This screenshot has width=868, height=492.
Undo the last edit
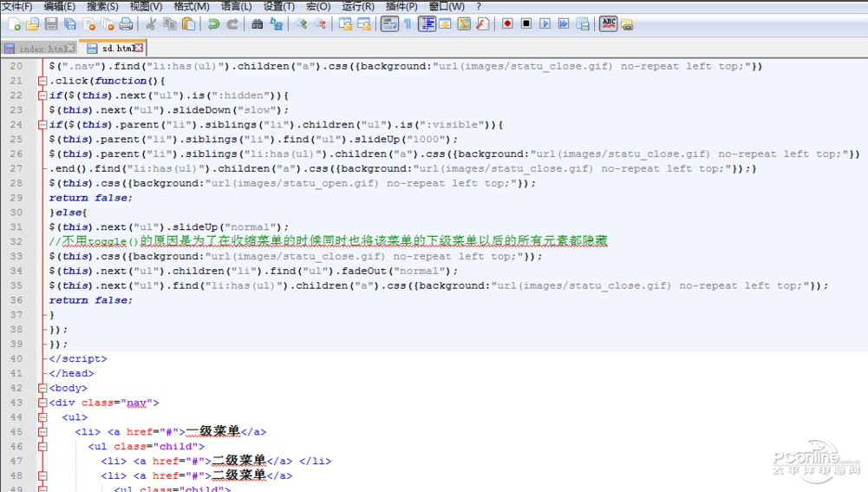(x=213, y=23)
